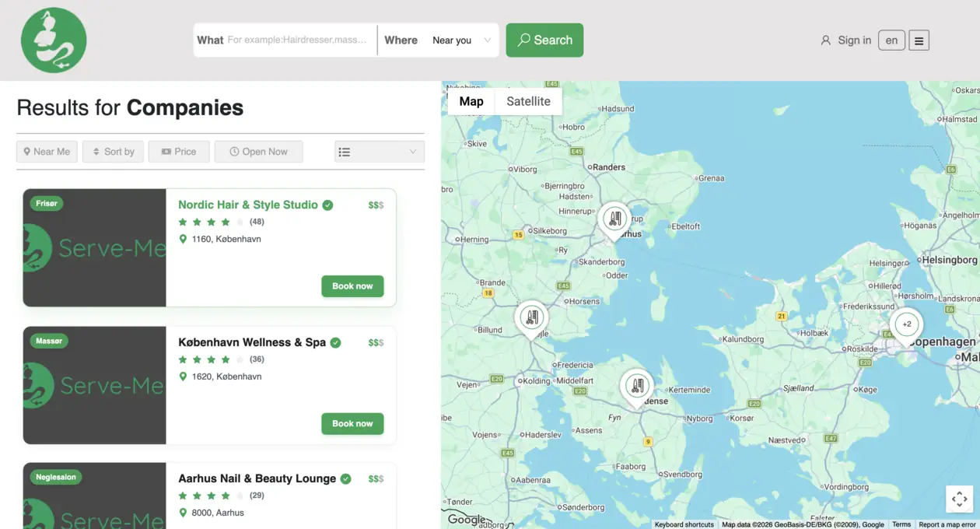The image size is (980, 529).
Task: Switch to Map view tab
Action: coord(471,101)
